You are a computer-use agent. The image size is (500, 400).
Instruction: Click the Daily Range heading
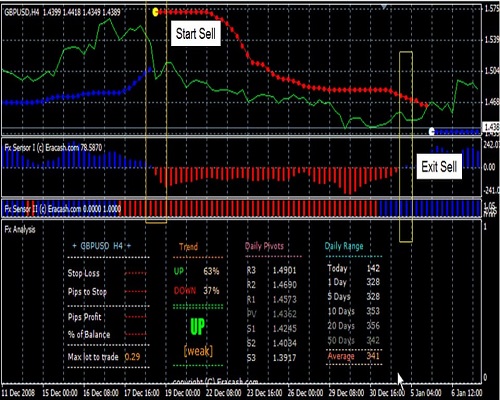coord(344,246)
